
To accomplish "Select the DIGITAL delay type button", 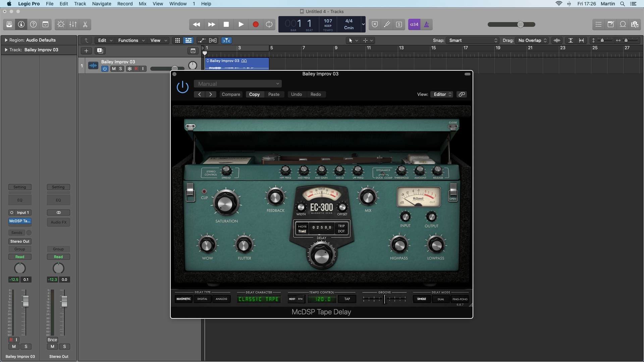I will [x=202, y=299].
